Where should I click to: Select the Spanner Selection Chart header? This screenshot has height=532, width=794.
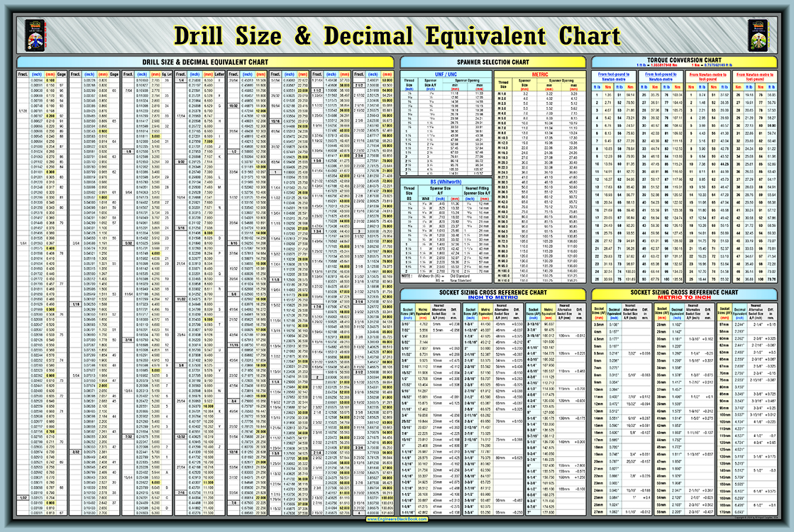(x=492, y=62)
